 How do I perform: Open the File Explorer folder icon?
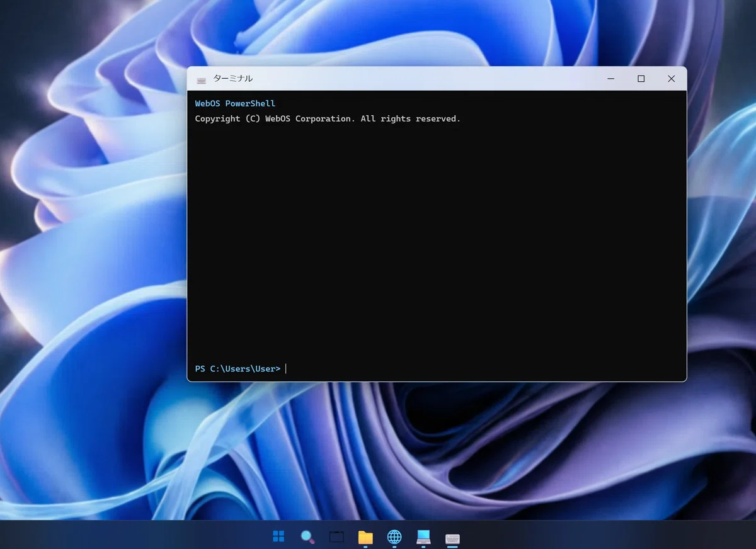tap(365, 537)
